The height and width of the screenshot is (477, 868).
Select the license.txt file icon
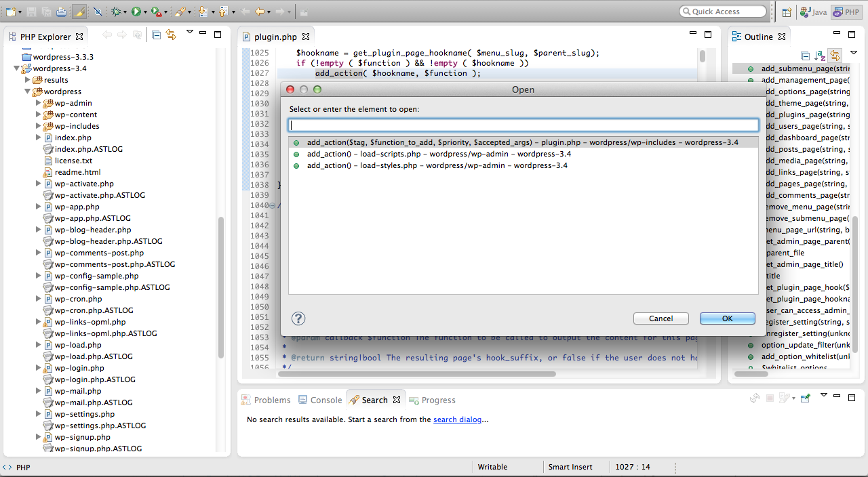48,161
